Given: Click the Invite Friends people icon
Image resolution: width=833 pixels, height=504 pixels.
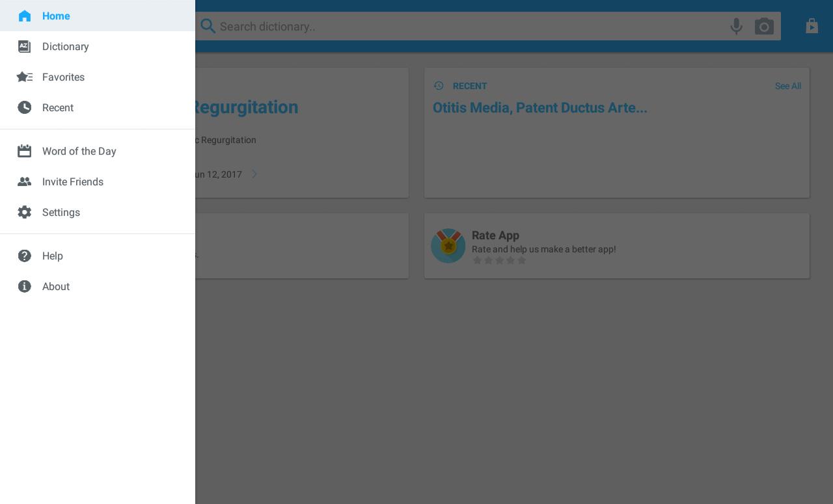Looking at the screenshot, I should click(x=25, y=181).
